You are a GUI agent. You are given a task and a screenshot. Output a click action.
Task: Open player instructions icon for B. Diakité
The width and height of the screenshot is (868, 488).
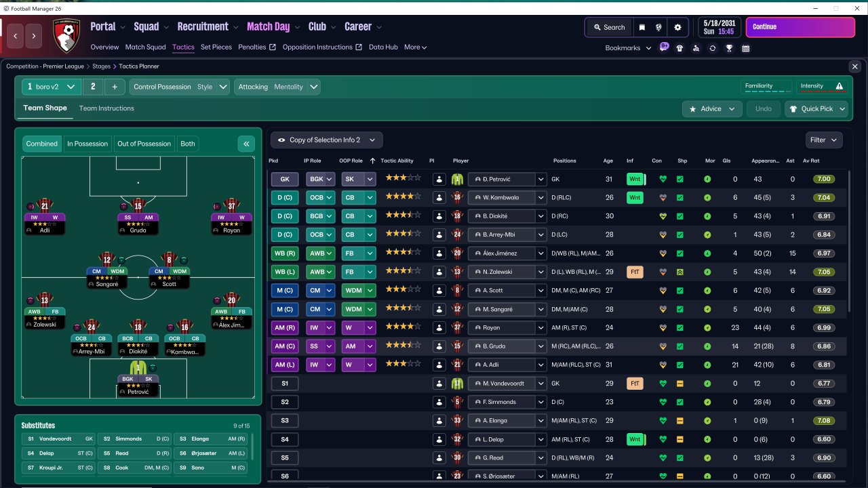[x=439, y=216]
